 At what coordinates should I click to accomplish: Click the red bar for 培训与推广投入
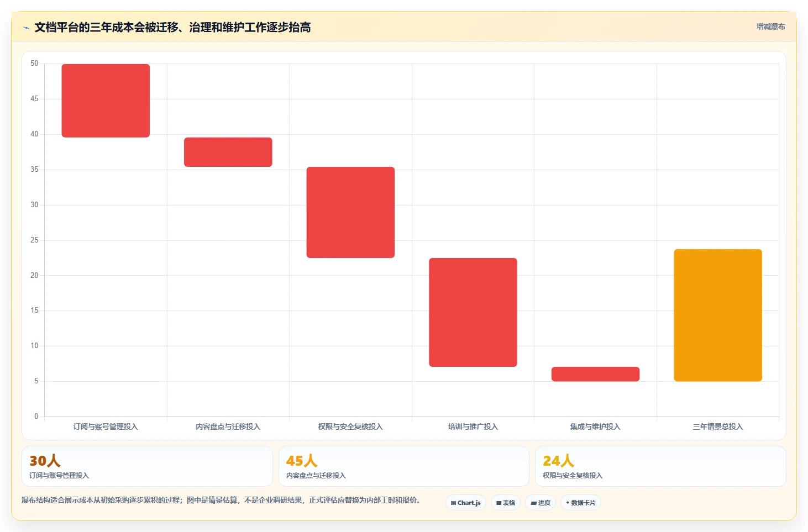click(473, 312)
